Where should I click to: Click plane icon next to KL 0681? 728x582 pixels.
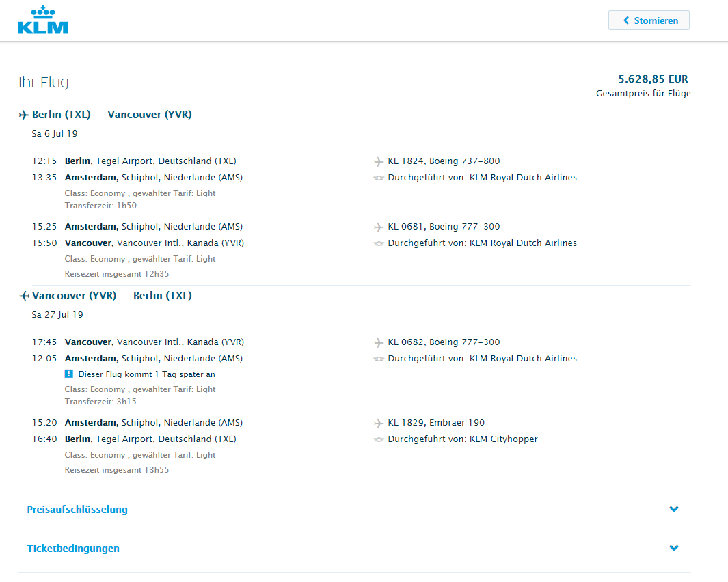[x=379, y=227]
